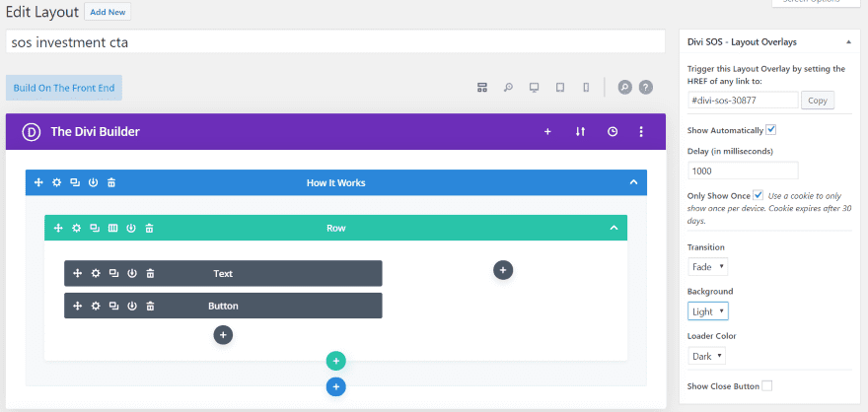Select the phone preview icon

586,87
